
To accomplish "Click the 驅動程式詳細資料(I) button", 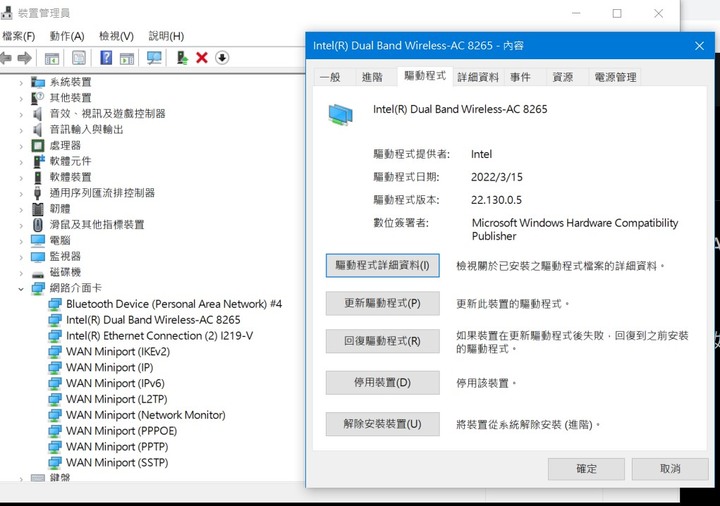I will point(382,265).
